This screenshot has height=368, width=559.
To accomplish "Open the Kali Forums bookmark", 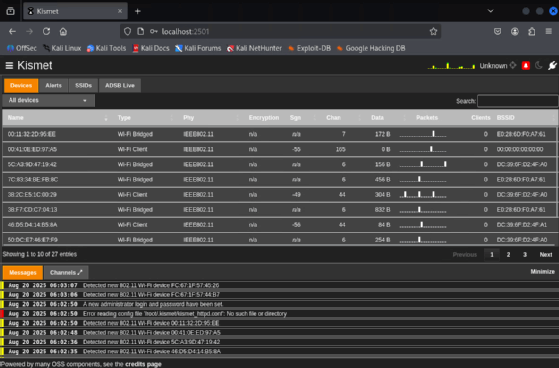I will pyautogui.click(x=198, y=48).
